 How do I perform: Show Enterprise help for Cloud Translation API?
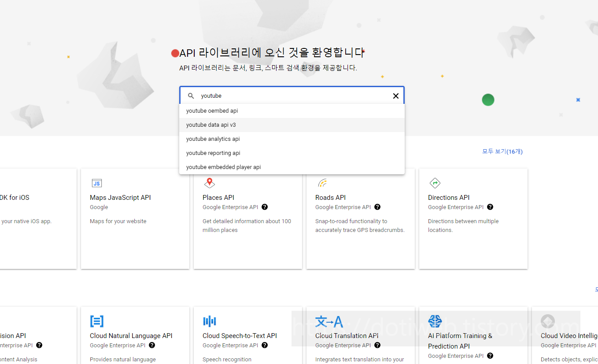377,345
